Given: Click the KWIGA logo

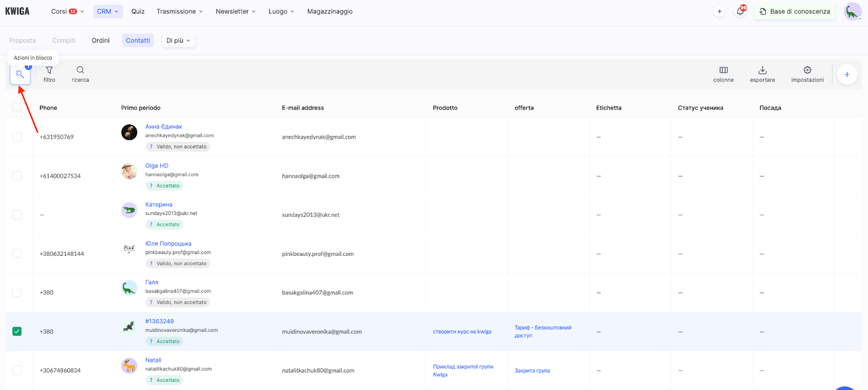Looking at the screenshot, I should (x=17, y=11).
